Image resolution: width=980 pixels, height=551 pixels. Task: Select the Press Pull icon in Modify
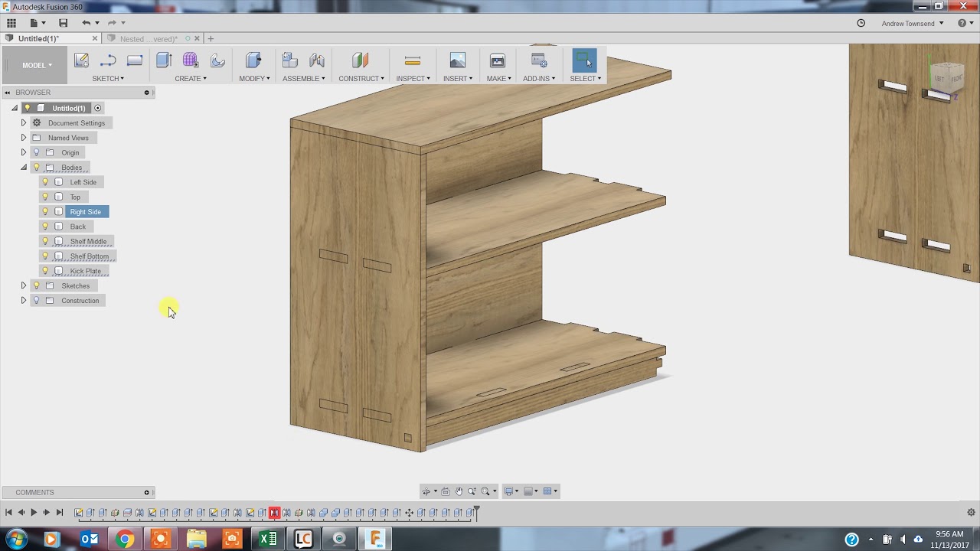[253, 60]
